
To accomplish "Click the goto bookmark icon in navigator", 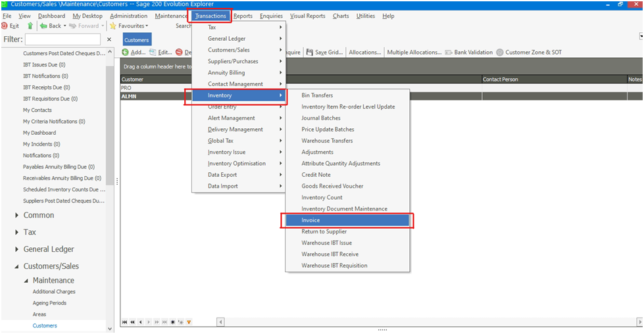I will click(181, 322).
